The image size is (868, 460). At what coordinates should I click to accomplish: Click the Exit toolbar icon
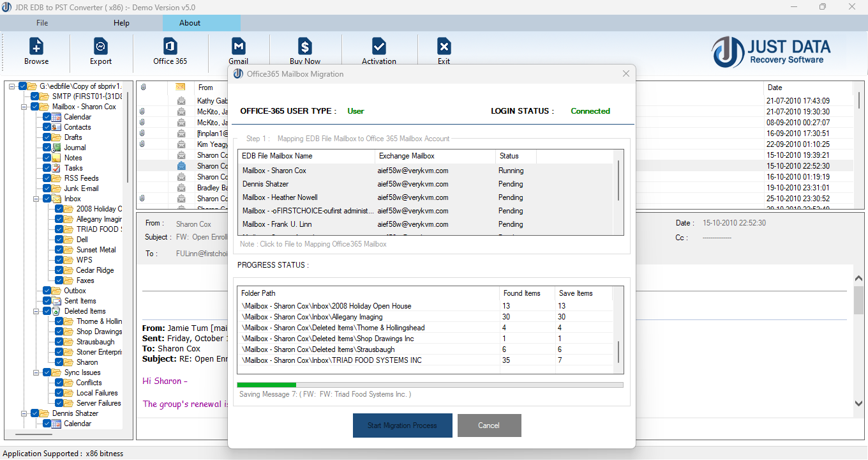443,51
